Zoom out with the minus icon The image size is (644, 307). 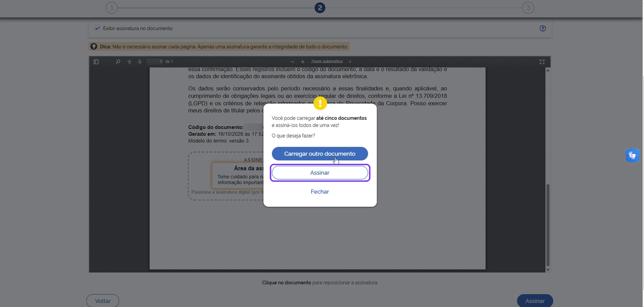[292, 62]
